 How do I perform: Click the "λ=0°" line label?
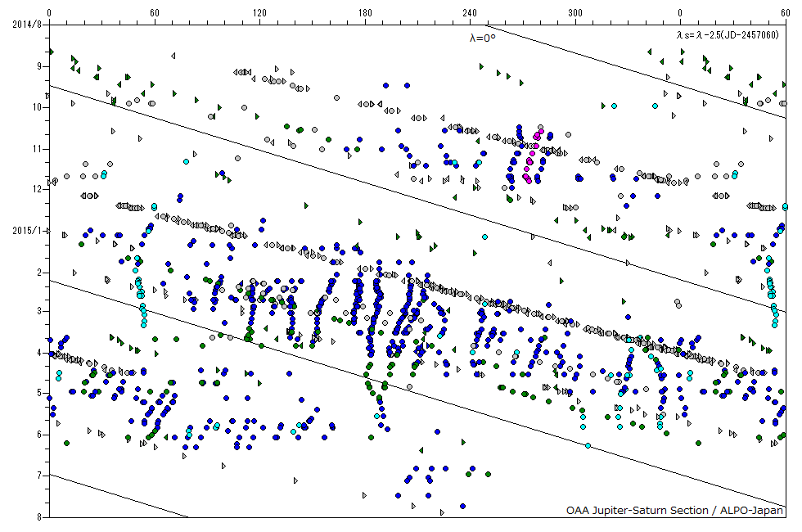[482, 38]
